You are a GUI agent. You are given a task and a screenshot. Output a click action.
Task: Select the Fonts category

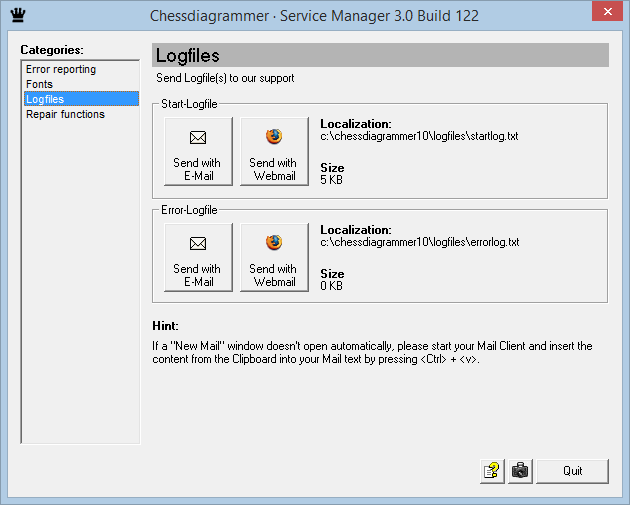[82, 84]
